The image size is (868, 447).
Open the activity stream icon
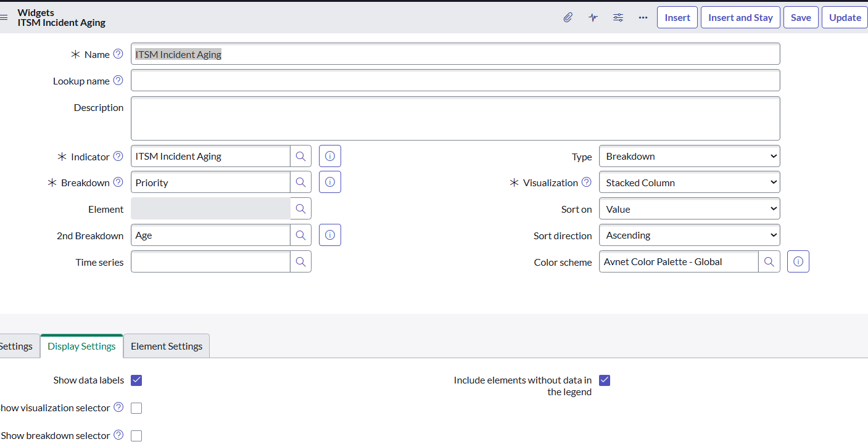(593, 18)
